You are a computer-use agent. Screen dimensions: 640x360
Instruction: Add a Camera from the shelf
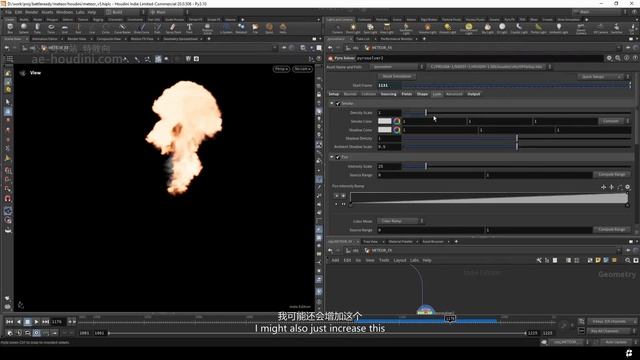click(x=337, y=28)
